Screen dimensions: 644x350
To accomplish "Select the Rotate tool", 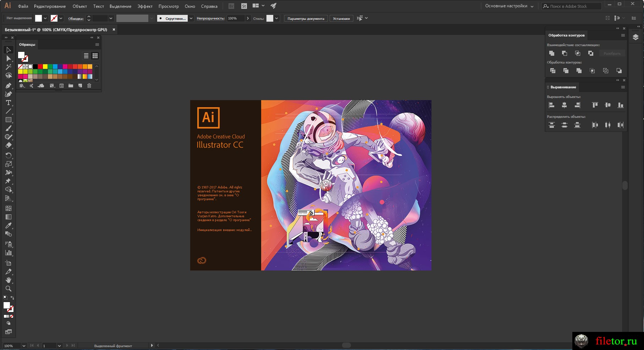I will (9, 155).
